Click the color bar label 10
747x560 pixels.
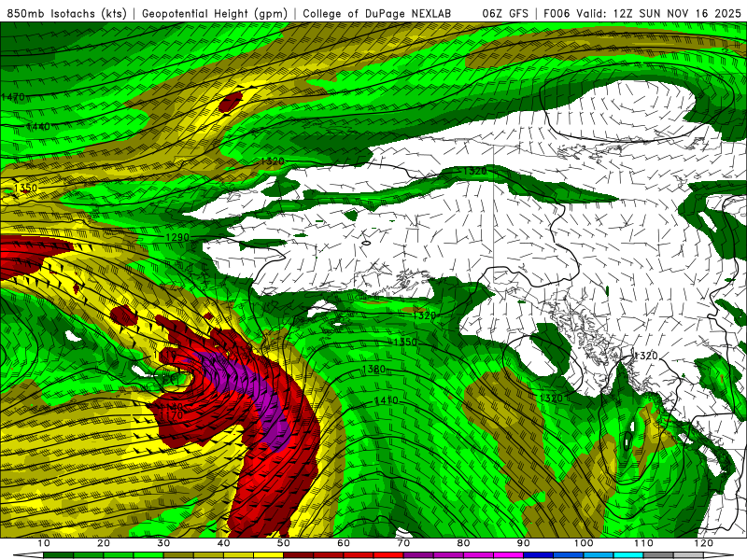[x=44, y=543]
